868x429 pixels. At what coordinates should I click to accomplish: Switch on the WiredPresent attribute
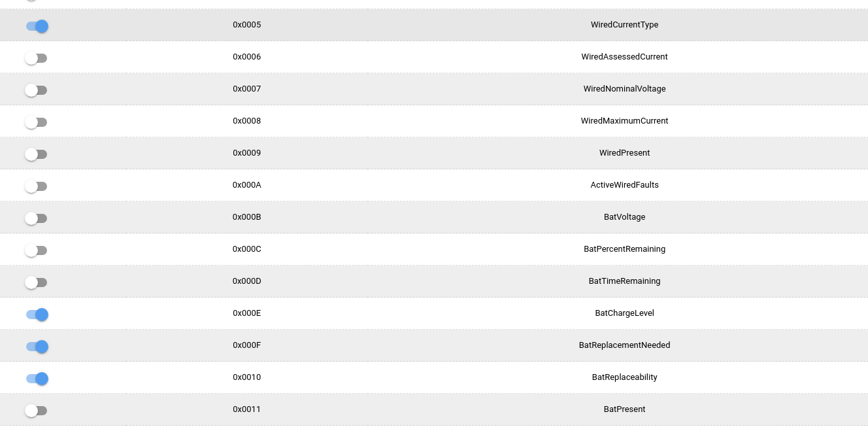coord(36,154)
